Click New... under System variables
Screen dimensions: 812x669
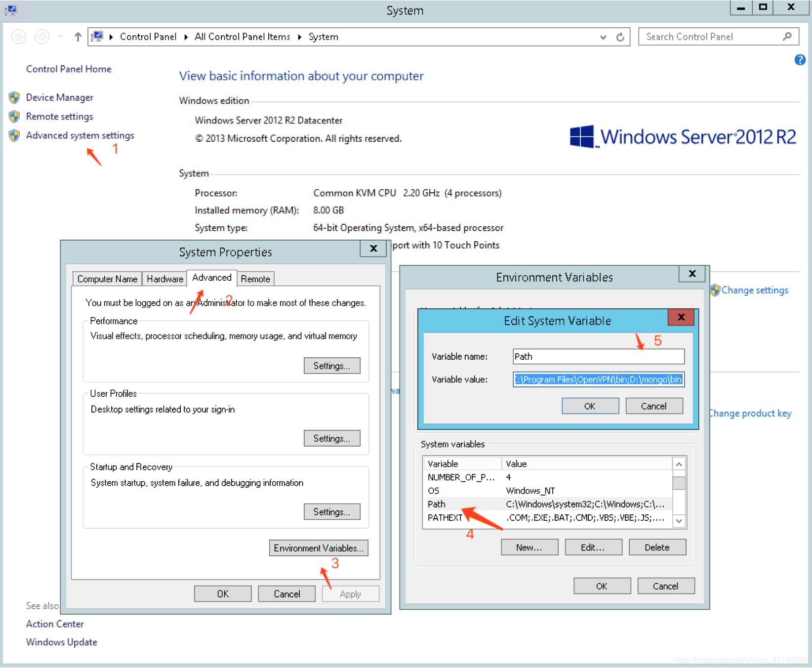pos(529,547)
